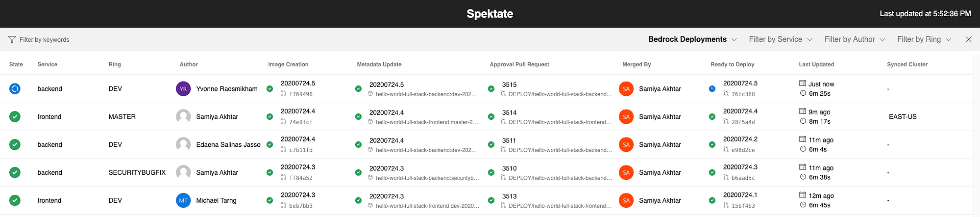Image resolution: width=980 pixels, height=217 pixels.
Task: Click the filter funnel icon
Action: (x=12, y=39)
